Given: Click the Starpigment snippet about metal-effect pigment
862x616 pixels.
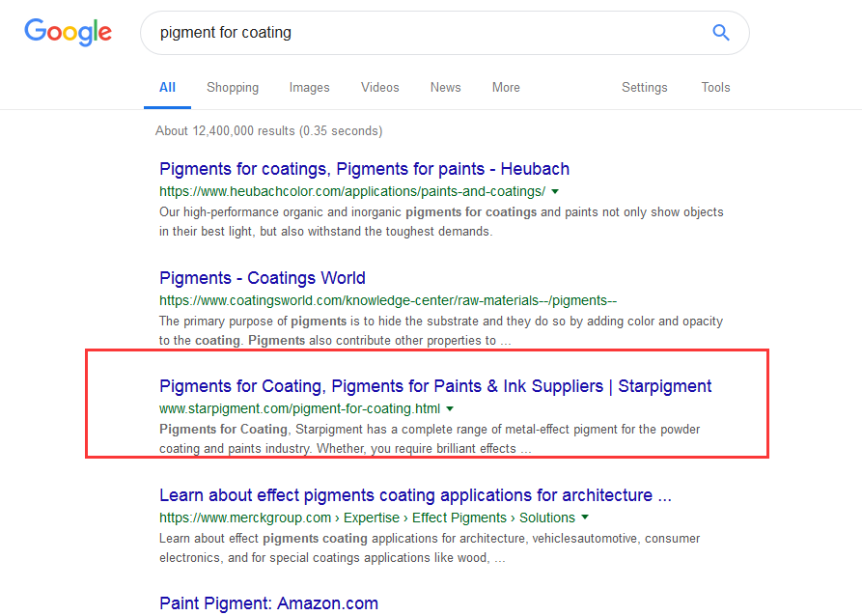Looking at the screenshot, I should tap(430, 439).
